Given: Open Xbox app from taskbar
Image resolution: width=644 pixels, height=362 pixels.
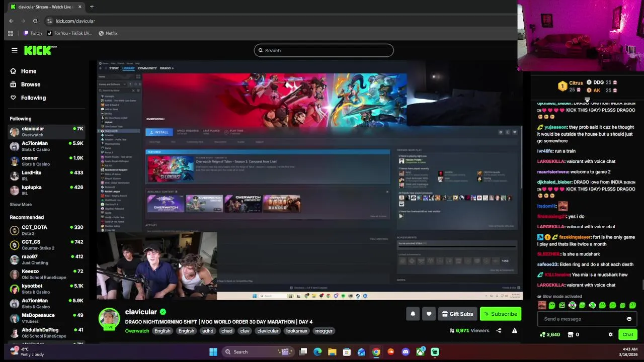Looking at the screenshot, I should [420, 352].
